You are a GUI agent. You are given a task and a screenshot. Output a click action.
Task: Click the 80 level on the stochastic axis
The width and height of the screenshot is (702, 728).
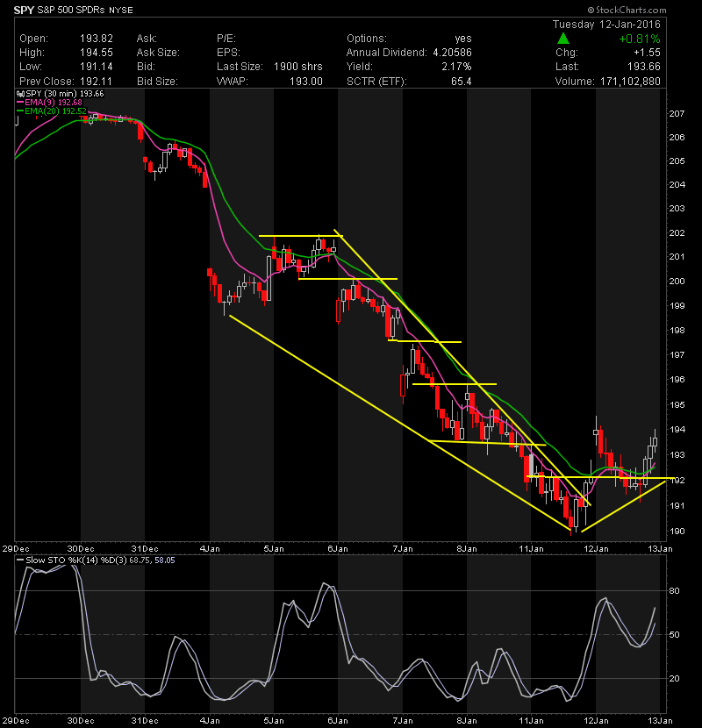tap(674, 590)
